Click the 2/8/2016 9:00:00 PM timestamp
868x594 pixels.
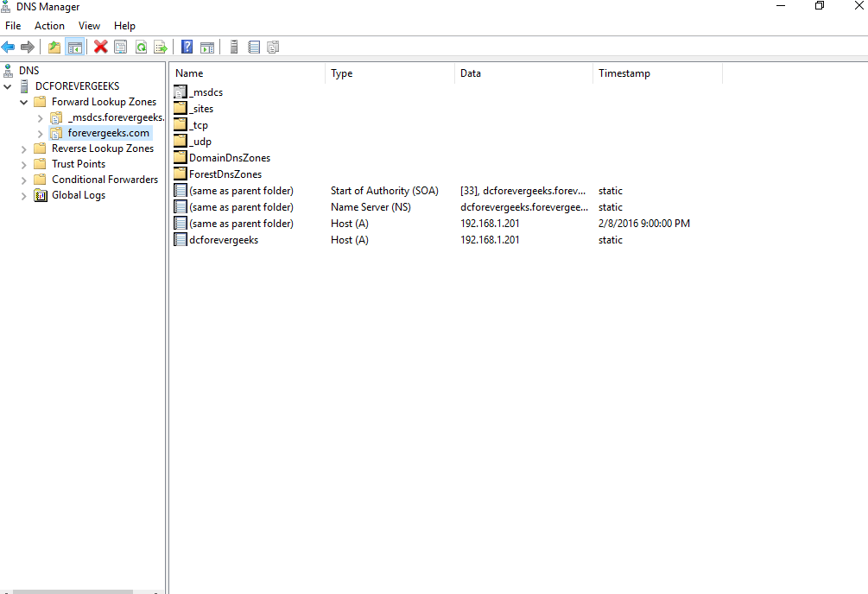[644, 223]
